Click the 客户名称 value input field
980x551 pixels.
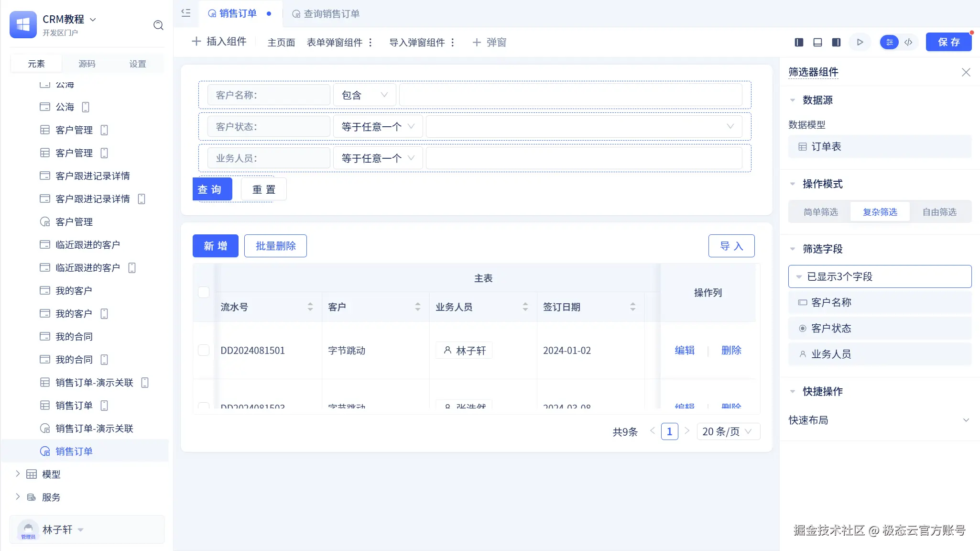571,95
